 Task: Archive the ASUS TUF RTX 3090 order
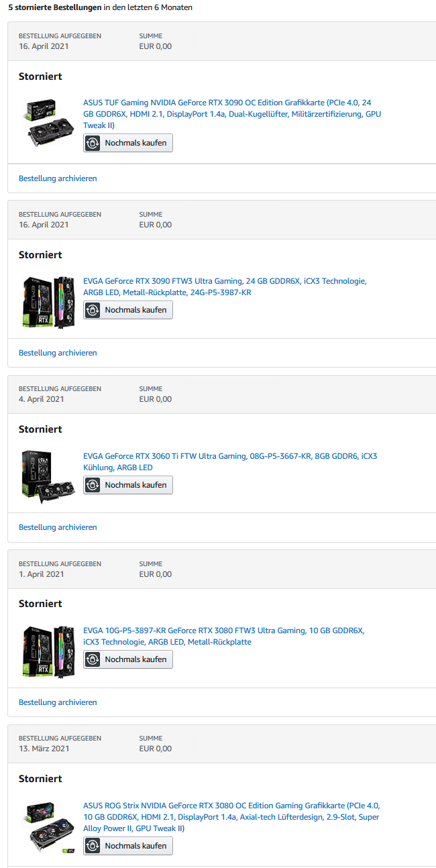(x=58, y=178)
